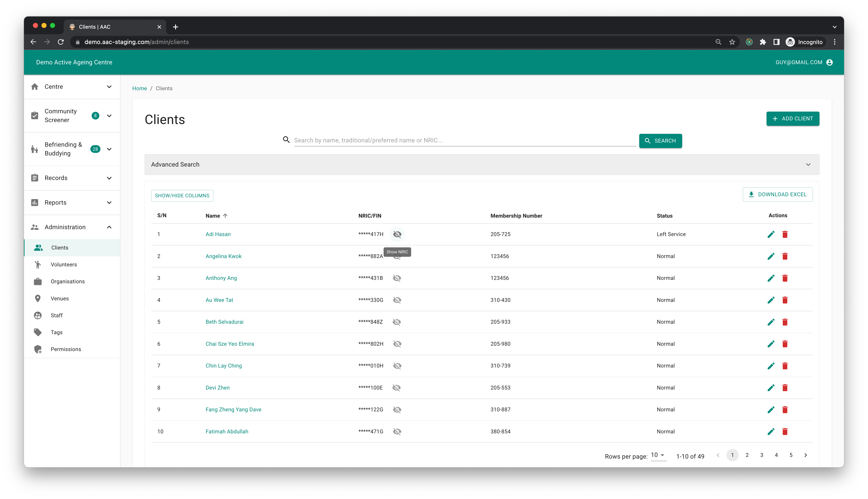Image resolution: width=868 pixels, height=499 pixels.
Task: Click the client search input field
Action: tap(465, 140)
